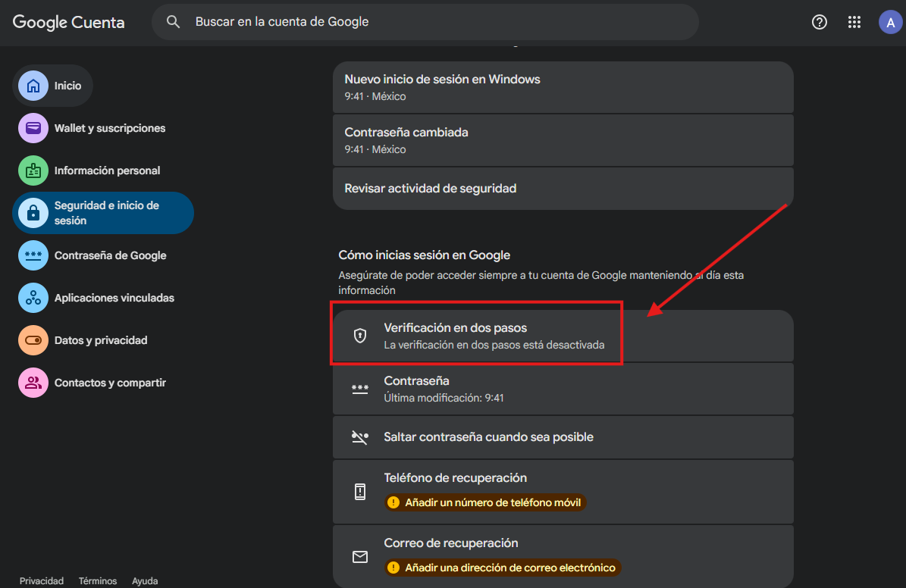Open the help question mark icon

820,22
